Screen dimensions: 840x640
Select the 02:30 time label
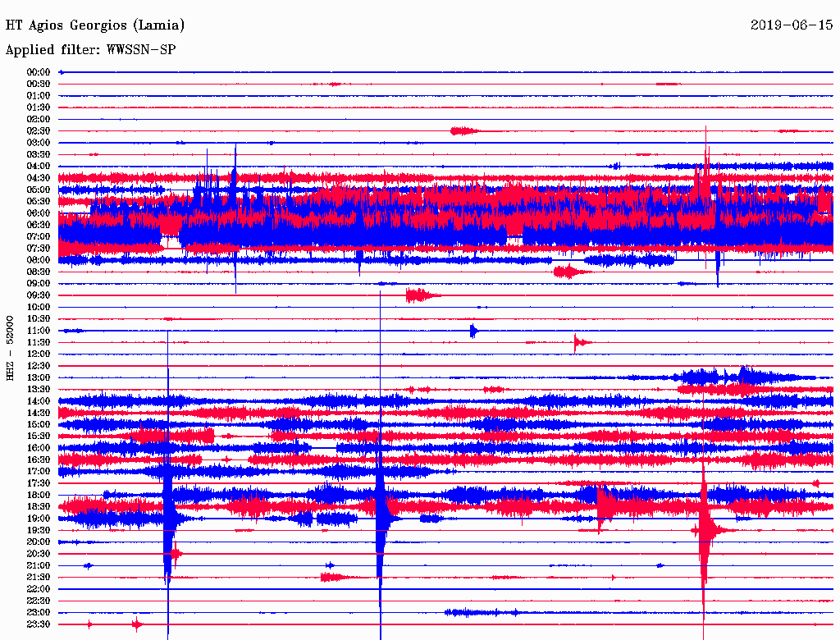(x=39, y=131)
